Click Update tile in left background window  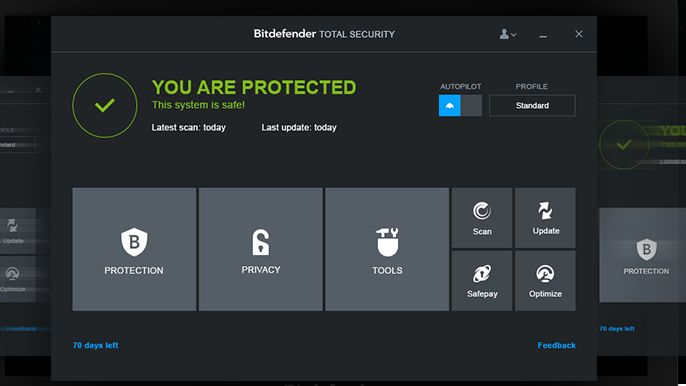(18, 231)
